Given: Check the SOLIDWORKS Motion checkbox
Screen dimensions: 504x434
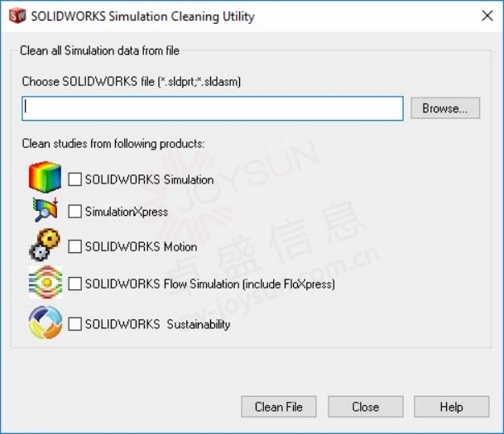Looking at the screenshot, I should click(x=74, y=246).
